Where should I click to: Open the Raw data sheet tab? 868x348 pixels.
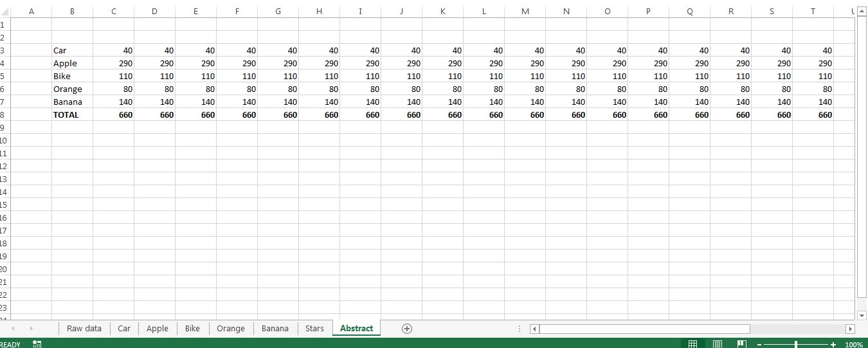click(84, 328)
